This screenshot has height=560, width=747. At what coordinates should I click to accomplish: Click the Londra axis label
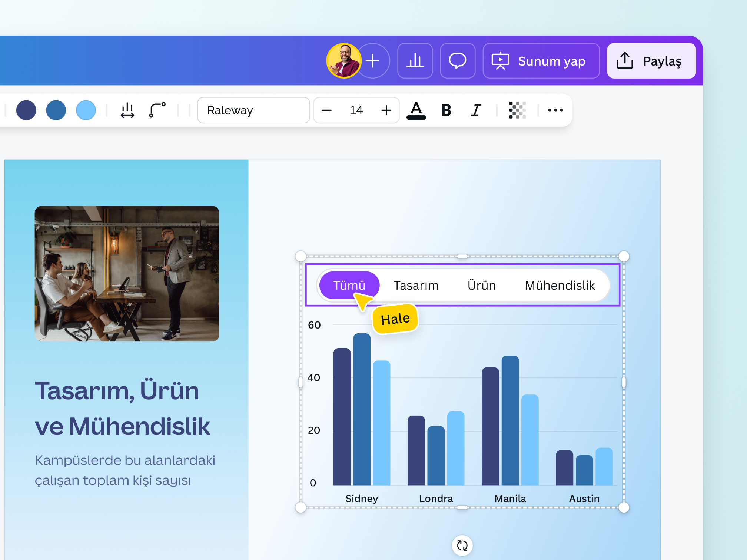coord(436,499)
